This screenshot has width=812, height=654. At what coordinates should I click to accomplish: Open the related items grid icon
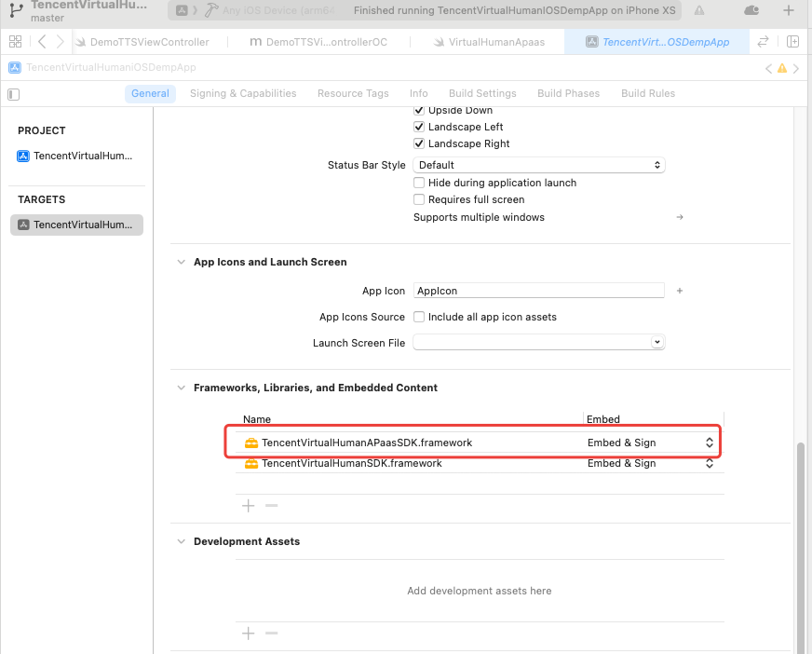point(16,42)
